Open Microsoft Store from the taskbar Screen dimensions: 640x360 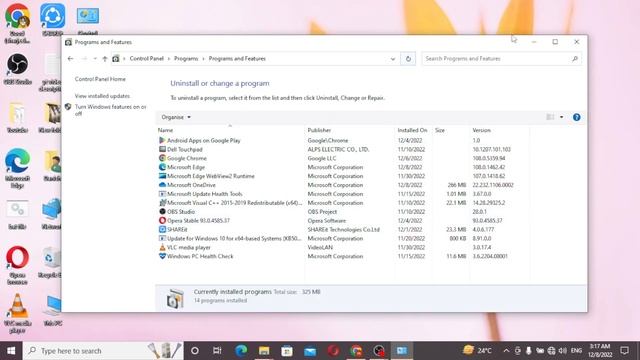(287, 351)
